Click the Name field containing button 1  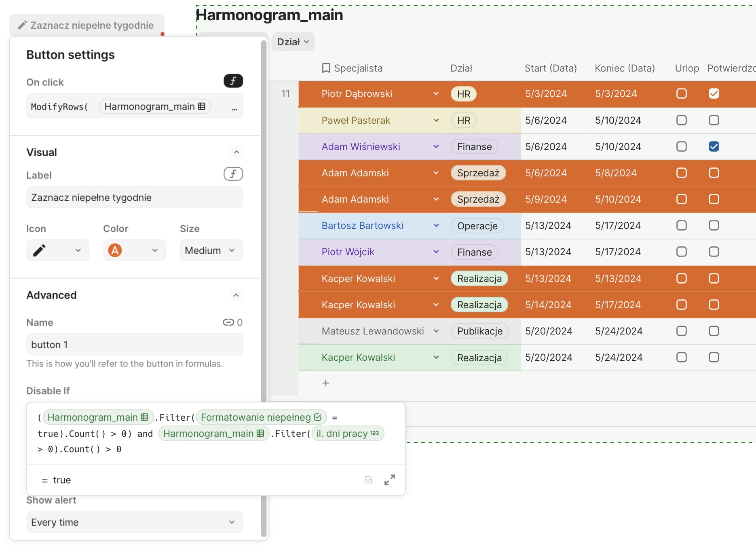coord(134,345)
